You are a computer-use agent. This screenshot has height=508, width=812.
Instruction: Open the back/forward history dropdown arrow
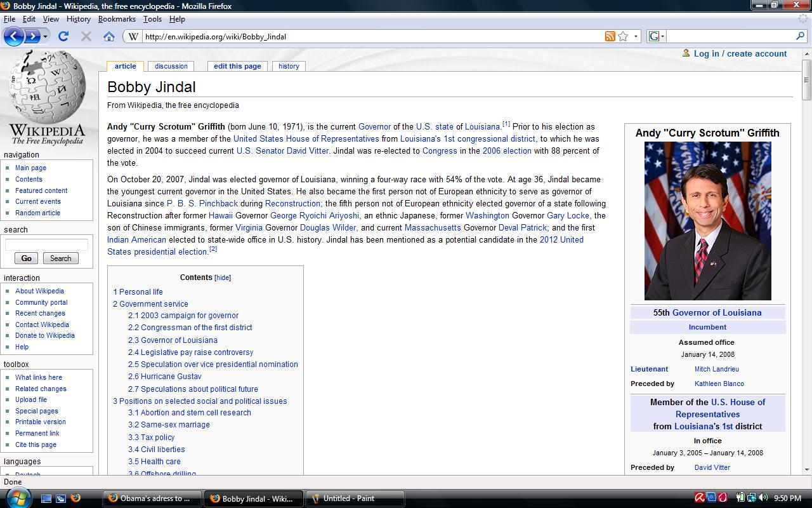(46, 36)
